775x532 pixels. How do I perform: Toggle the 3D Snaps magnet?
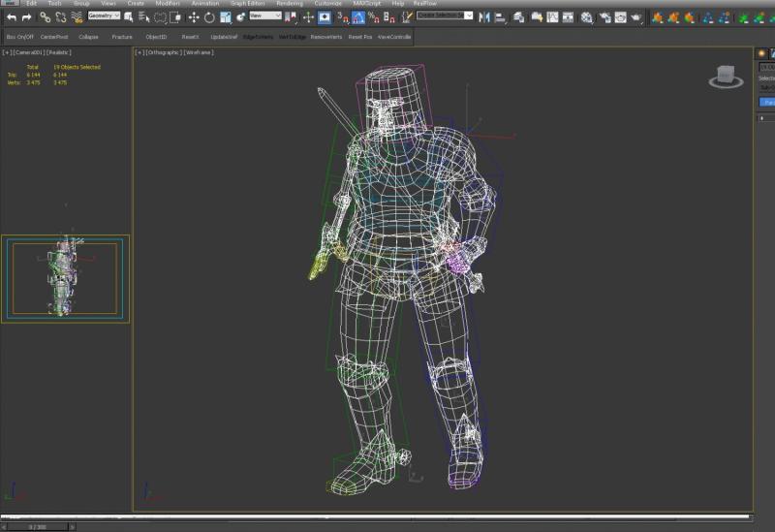(x=343, y=17)
